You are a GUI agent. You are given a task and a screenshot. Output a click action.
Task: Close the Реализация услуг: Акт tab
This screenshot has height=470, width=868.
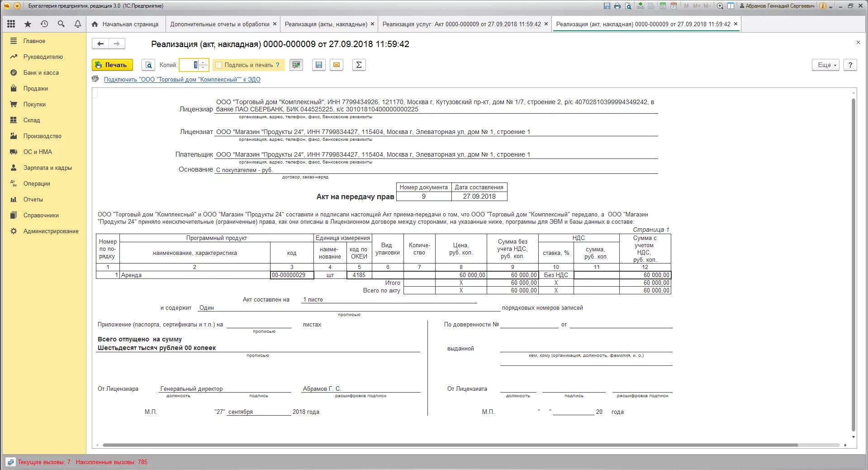[546, 24]
